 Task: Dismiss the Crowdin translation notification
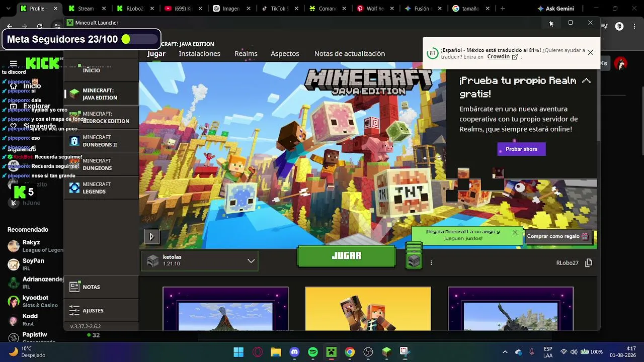590,52
